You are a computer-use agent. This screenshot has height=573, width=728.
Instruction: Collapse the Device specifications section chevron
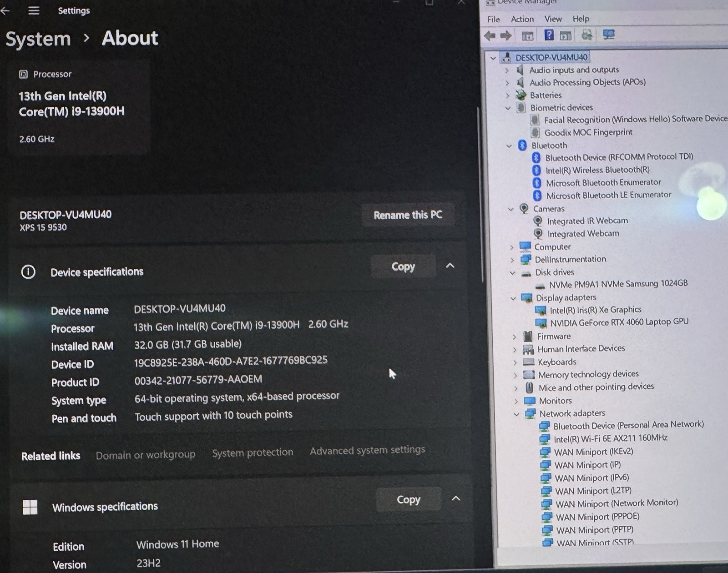450,266
